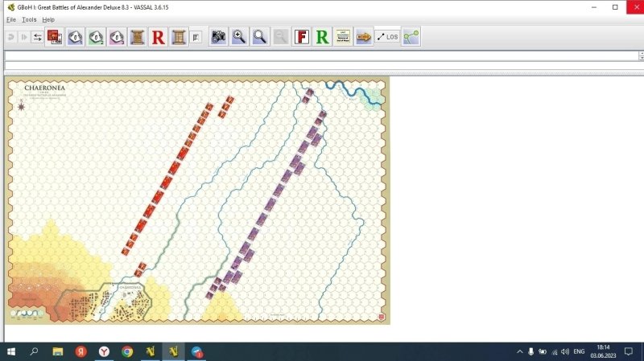
Task: Click the small notes flag icon
Action: [x=196, y=37]
